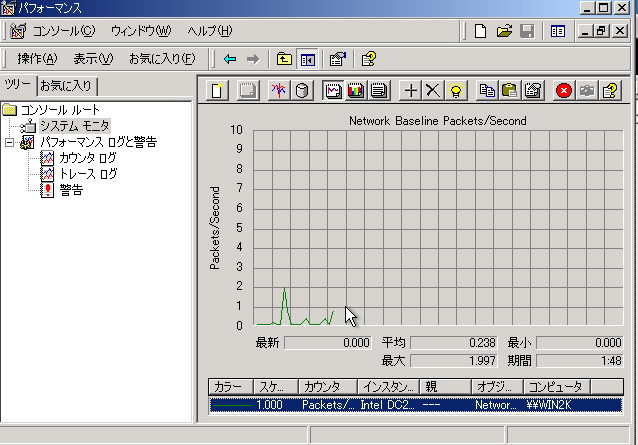The width and height of the screenshot is (638, 445).
Task: Click the green color line of Packets counter
Action: coord(232,405)
